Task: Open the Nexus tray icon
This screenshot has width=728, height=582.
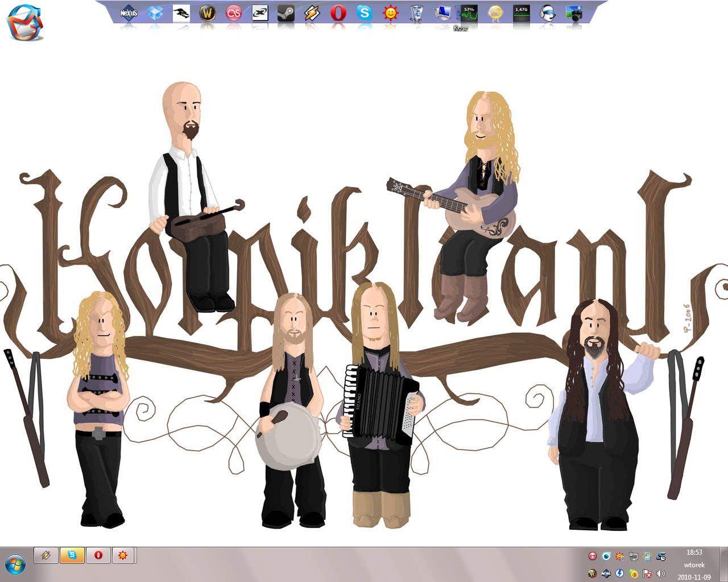Action: click(606, 573)
